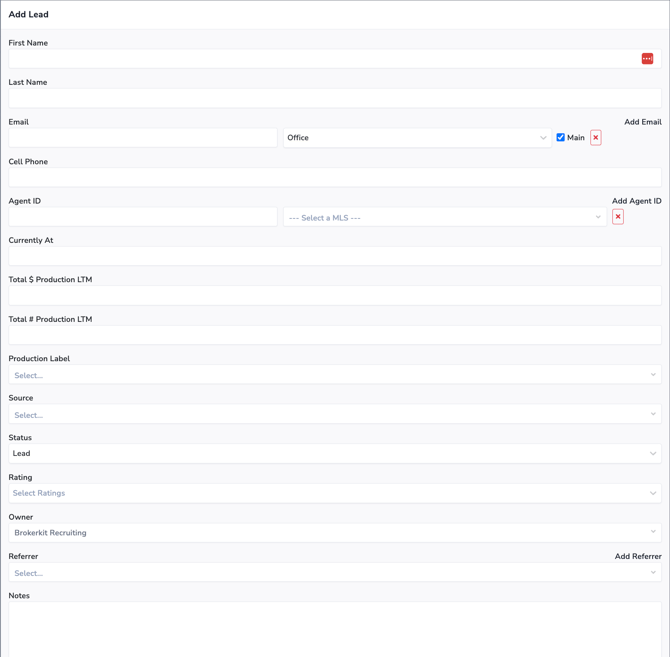Screen dimensions: 670x657
Task: Click the Add Referrer link
Action: click(637, 556)
